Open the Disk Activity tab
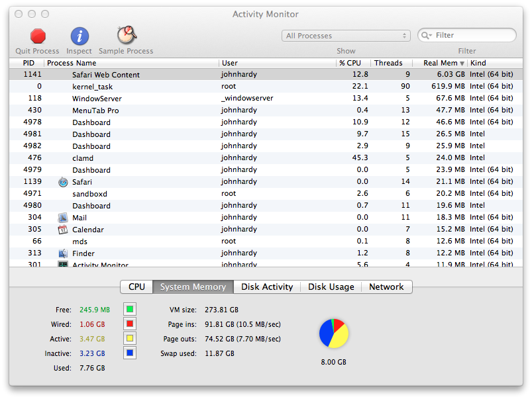The height and width of the screenshot is (399, 532). click(x=267, y=287)
